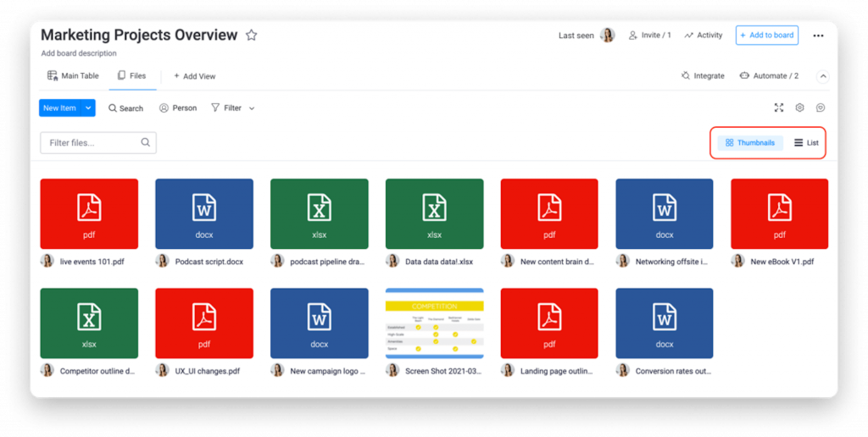Open board settings gear icon
Viewport: 868px width, 437px height.
tap(799, 108)
